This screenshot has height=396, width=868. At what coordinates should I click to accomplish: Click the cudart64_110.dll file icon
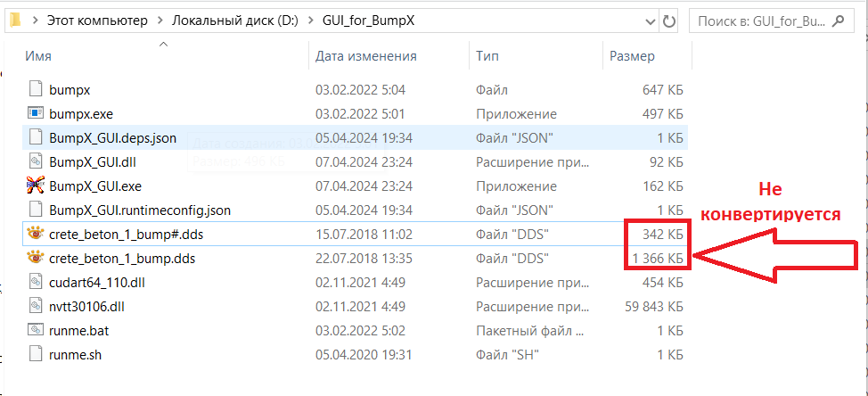[x=36, y=283]
